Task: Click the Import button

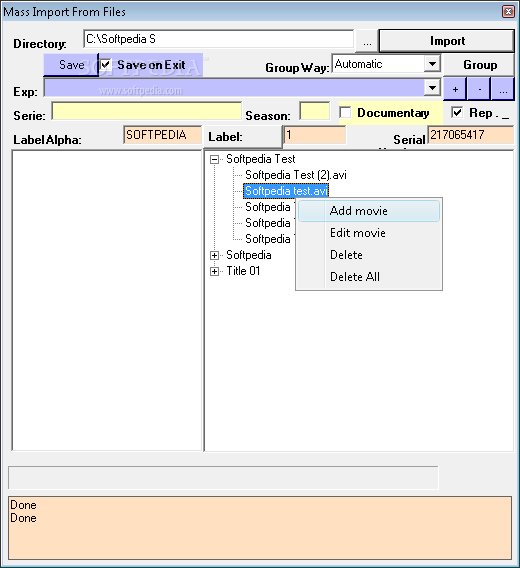Action: pyautogui.click(x=447, y=41)
